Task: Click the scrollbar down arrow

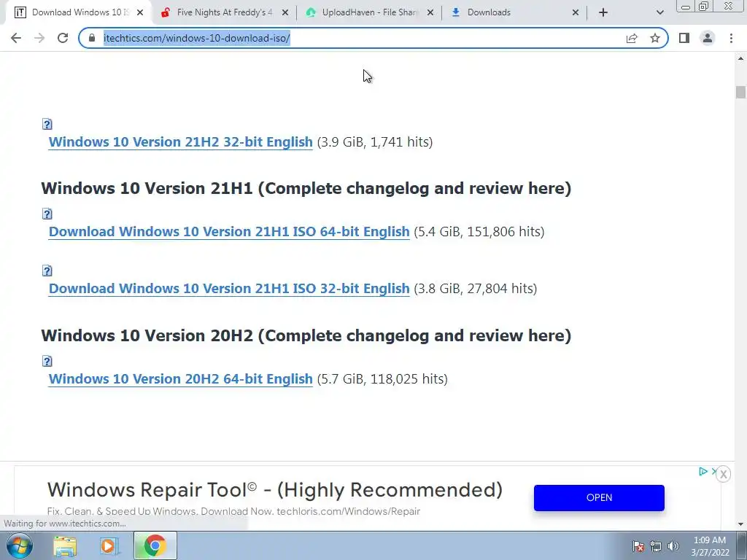Action: tap(740, 524)
